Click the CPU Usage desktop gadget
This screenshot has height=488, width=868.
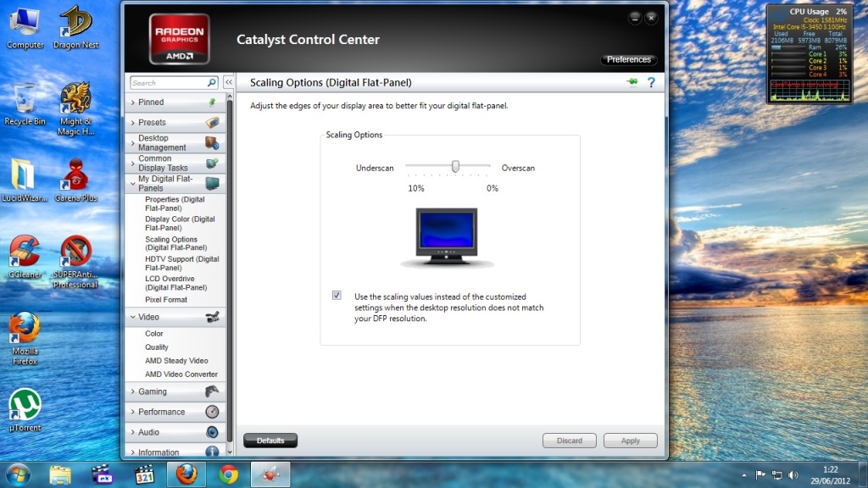point(809,53)
